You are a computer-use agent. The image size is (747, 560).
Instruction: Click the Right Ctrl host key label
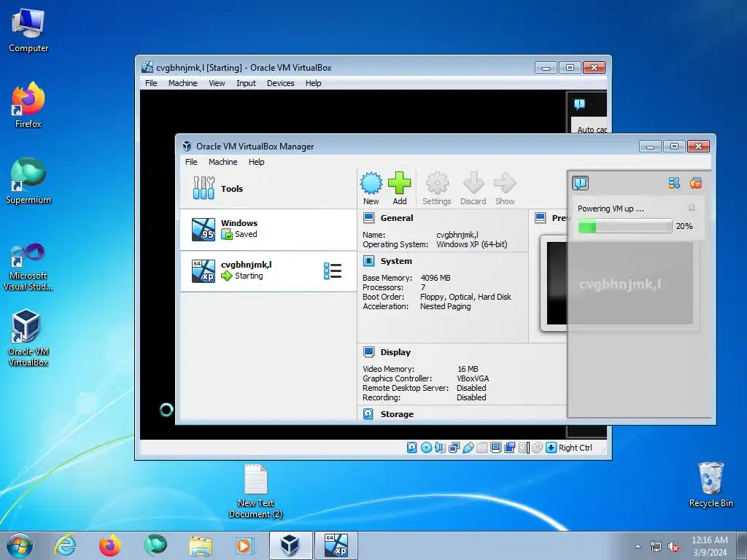click(576, 448)
